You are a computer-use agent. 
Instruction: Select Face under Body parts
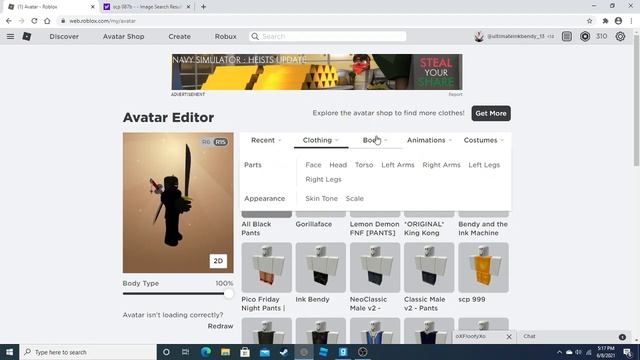pos(313,165)
